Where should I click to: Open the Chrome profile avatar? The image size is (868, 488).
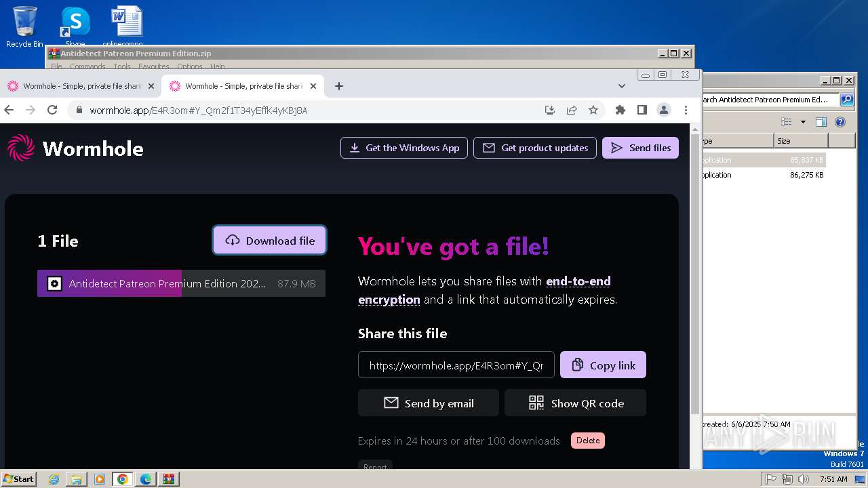click(664, 110)
